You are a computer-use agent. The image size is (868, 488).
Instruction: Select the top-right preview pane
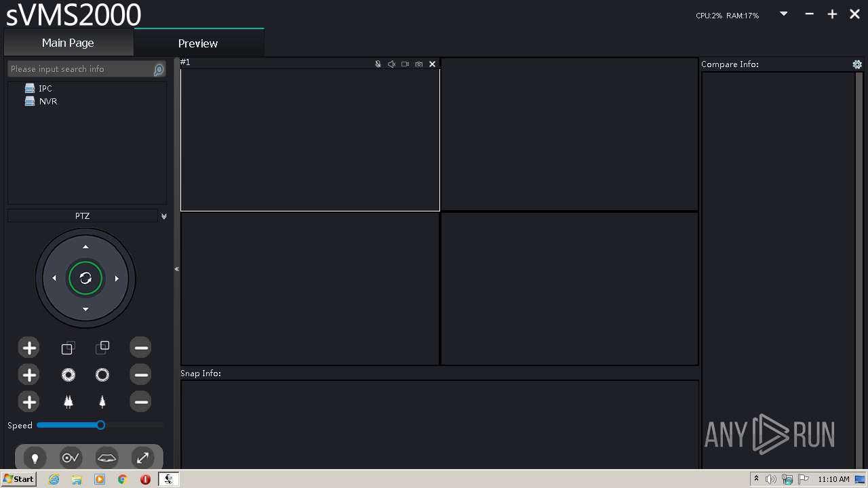[x=570, y=134]
